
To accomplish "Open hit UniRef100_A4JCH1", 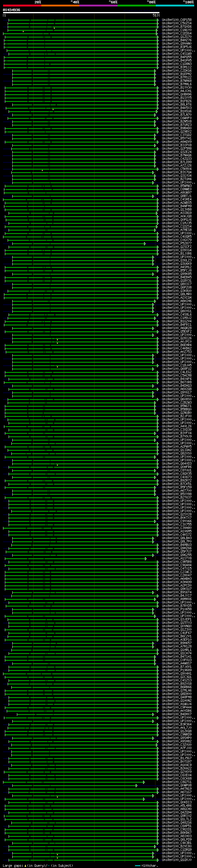I will [177, 91].
